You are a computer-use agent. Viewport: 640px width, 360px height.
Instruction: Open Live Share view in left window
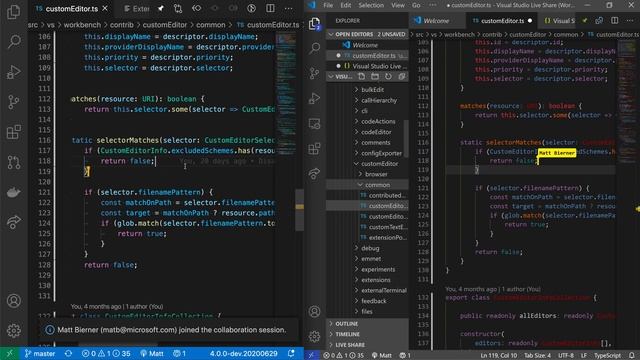(13, 222)
